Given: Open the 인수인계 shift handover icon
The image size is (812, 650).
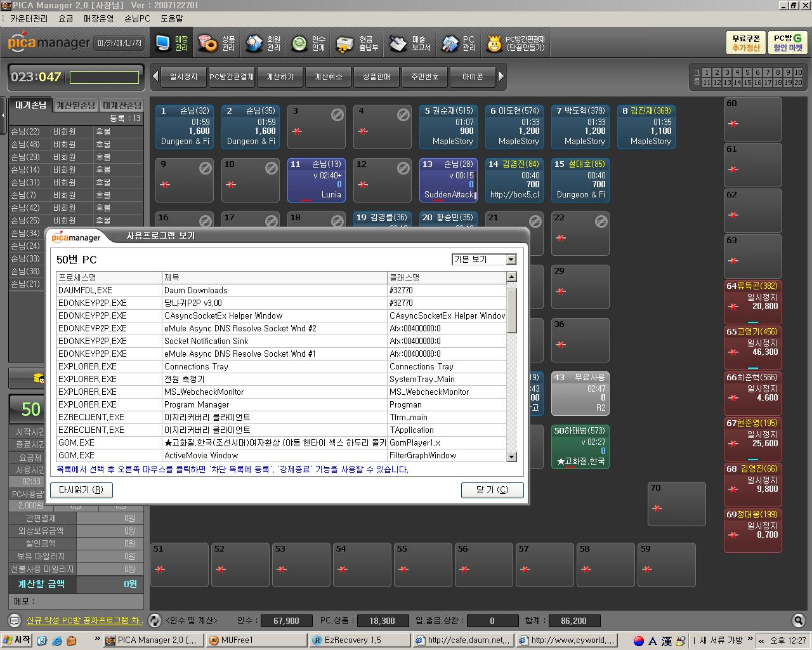Looking at the screenshot, I should pyautogui.click(x=308, y=43).
